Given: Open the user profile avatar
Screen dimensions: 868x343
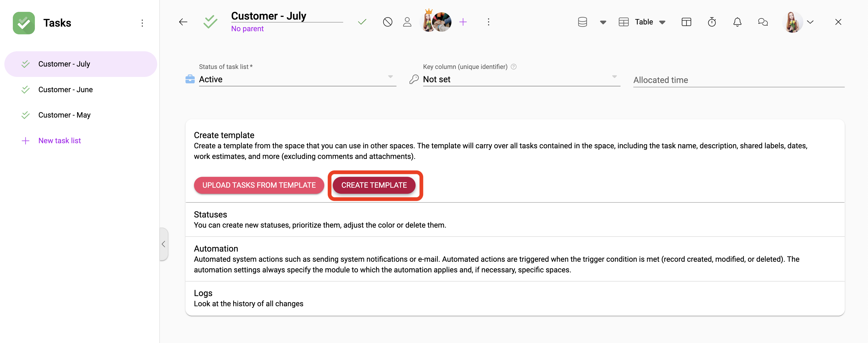Looking at the screenshot, I should pyautogui.click(x=792, y=22).
